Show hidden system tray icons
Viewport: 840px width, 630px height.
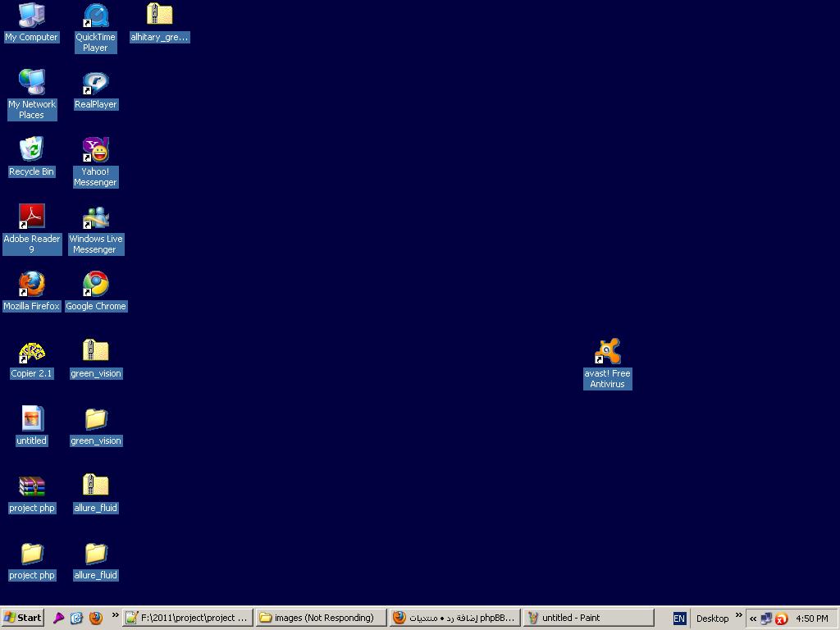click(753, 619)
